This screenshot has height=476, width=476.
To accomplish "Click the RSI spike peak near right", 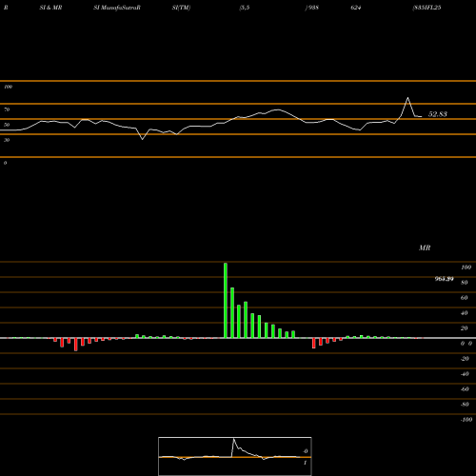I will [x=407, y=98].
